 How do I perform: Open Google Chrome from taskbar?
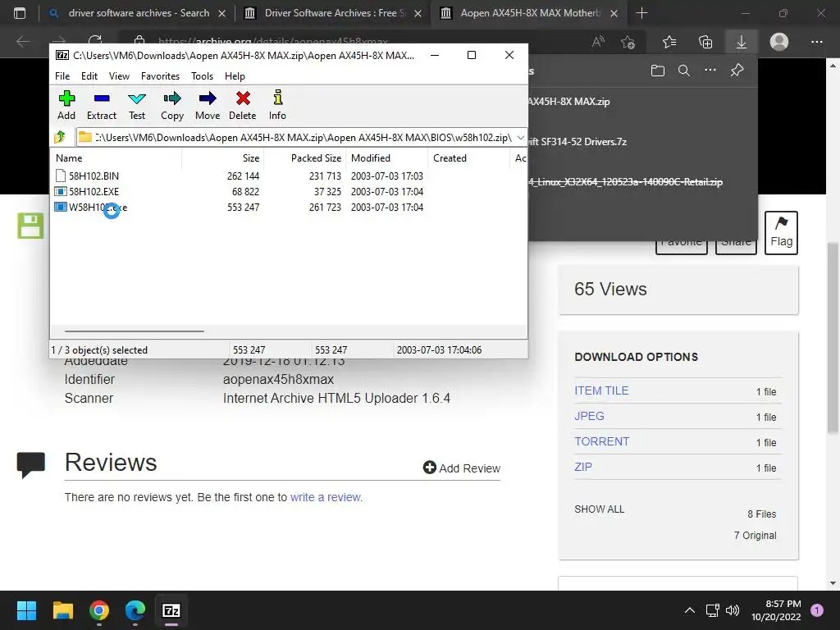coord(99,610)
